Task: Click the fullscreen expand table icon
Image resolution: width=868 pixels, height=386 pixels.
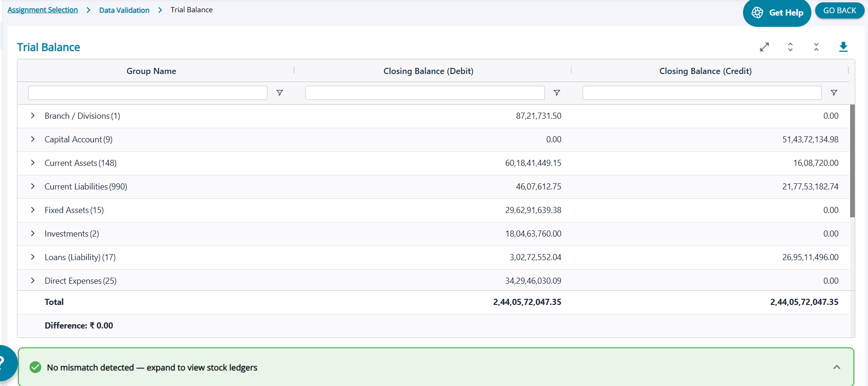Action: 764,47
